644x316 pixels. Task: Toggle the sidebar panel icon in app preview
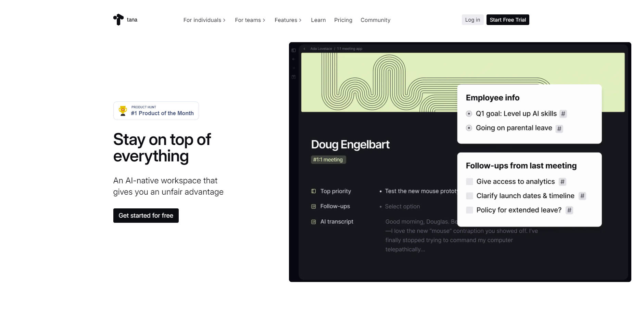[294, 50]
